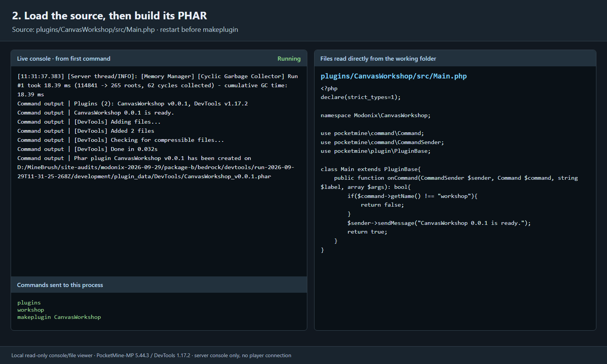This screenshot has height=364, width=607.
Task: Click the code line 'if($command->getName() !== "workshop"){'
Action: [412, 196]
